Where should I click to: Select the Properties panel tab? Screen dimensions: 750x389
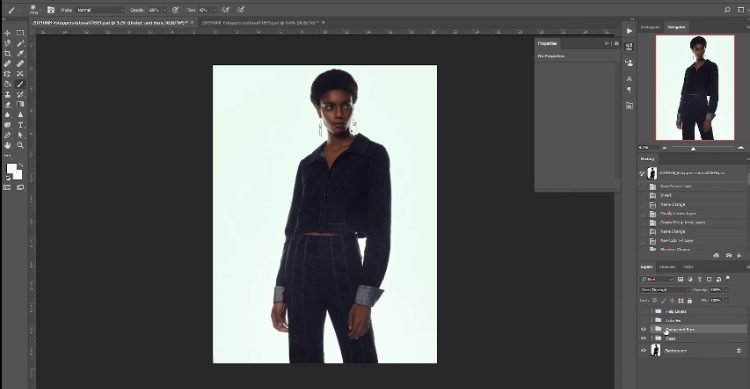tap(547, 44)
